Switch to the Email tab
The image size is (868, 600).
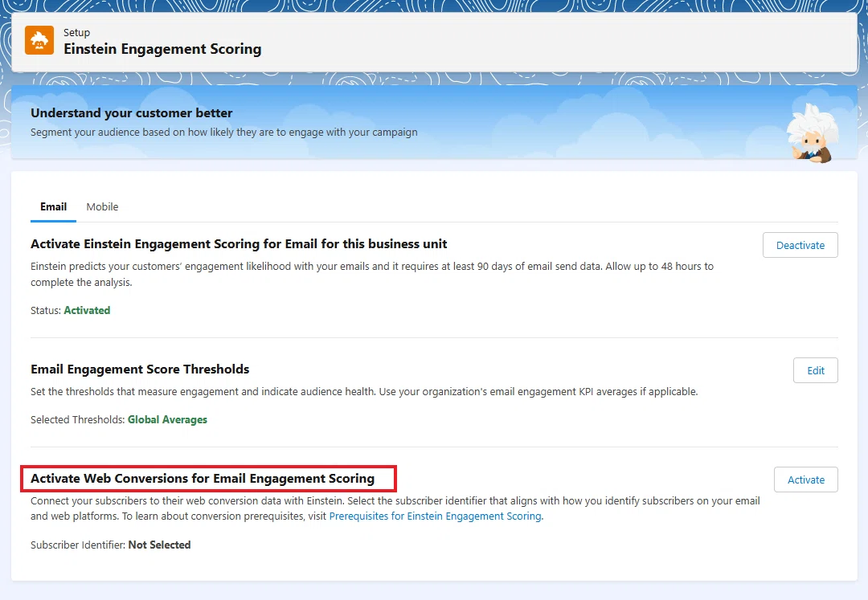[53, 206]
